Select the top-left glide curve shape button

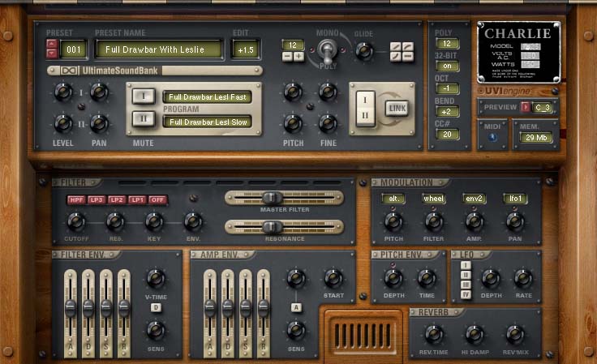[x=396, y=47]
